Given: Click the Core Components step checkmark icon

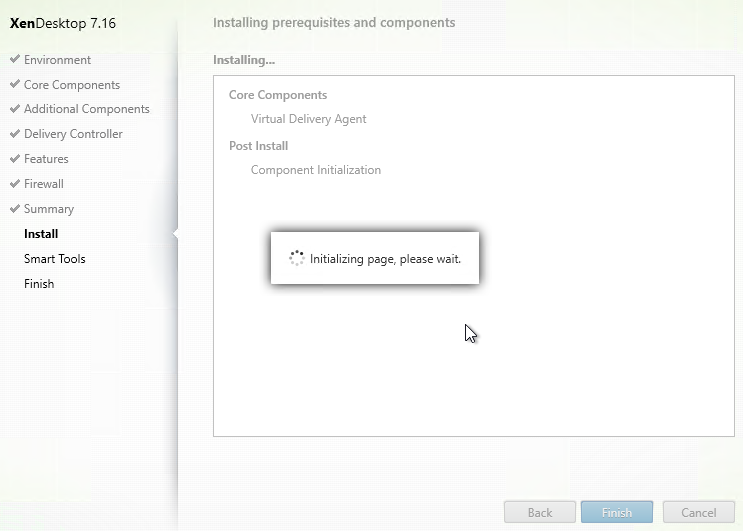Looking at the screenshot, I should 15,84.
